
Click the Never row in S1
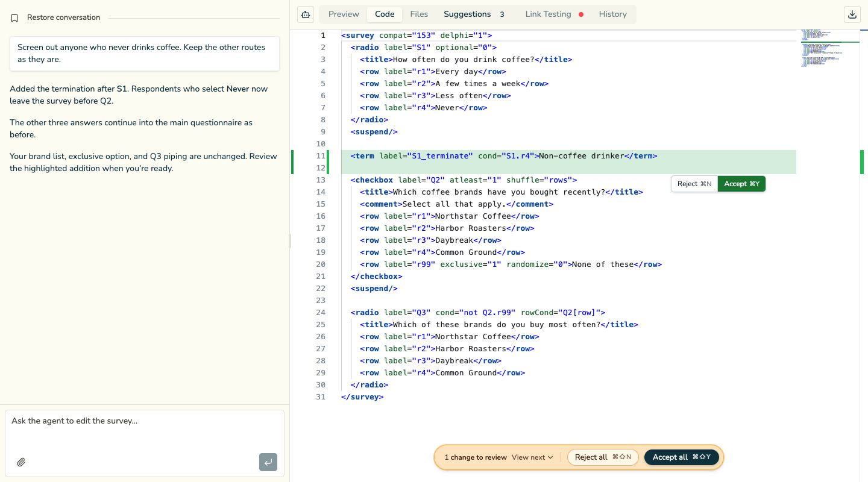423,108
